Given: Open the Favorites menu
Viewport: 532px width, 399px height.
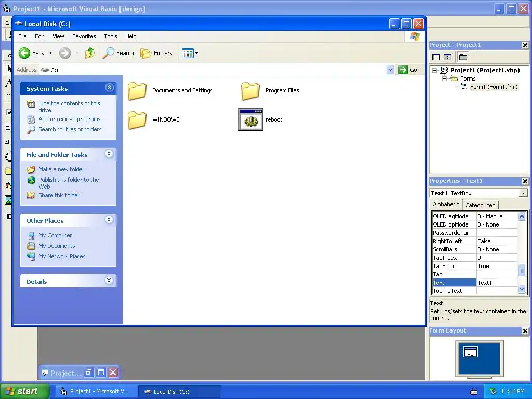Looking at the screenshot, I should [x=84, y=36].
